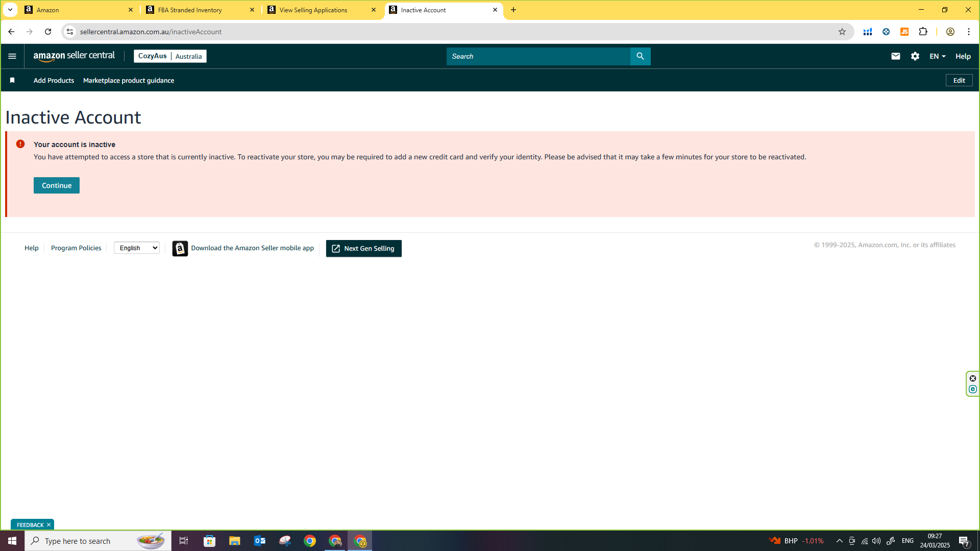Show hidden system tray icons

point(839,541)
